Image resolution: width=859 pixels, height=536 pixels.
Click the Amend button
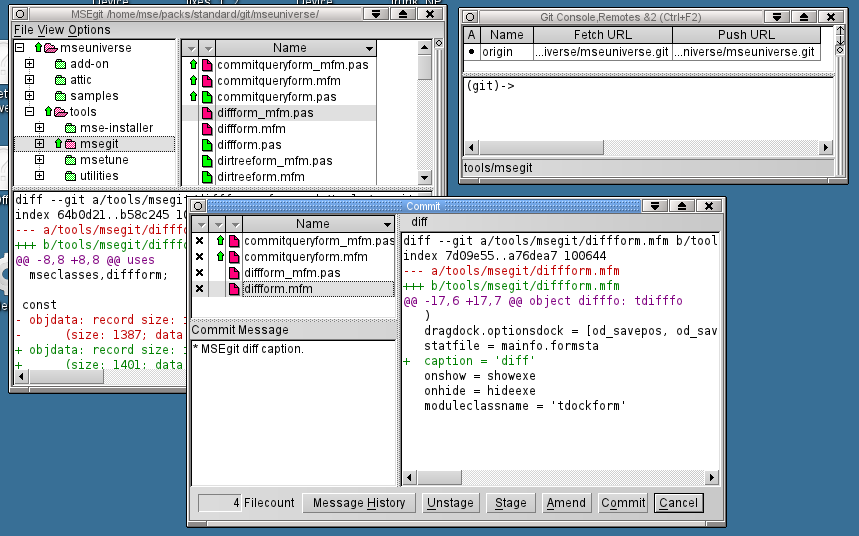566,503
